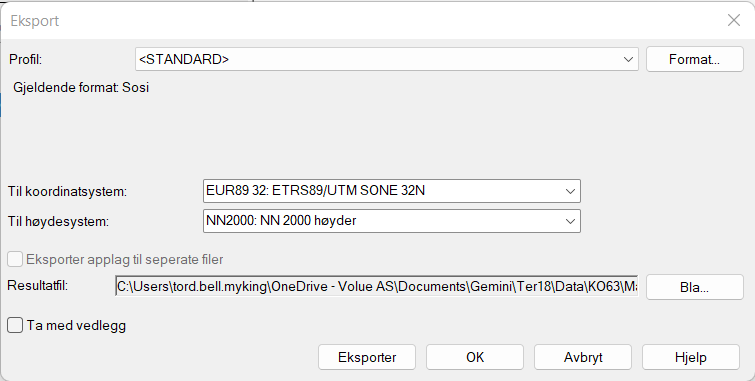Confirm the dialog with OK

(x=475, y=357)
